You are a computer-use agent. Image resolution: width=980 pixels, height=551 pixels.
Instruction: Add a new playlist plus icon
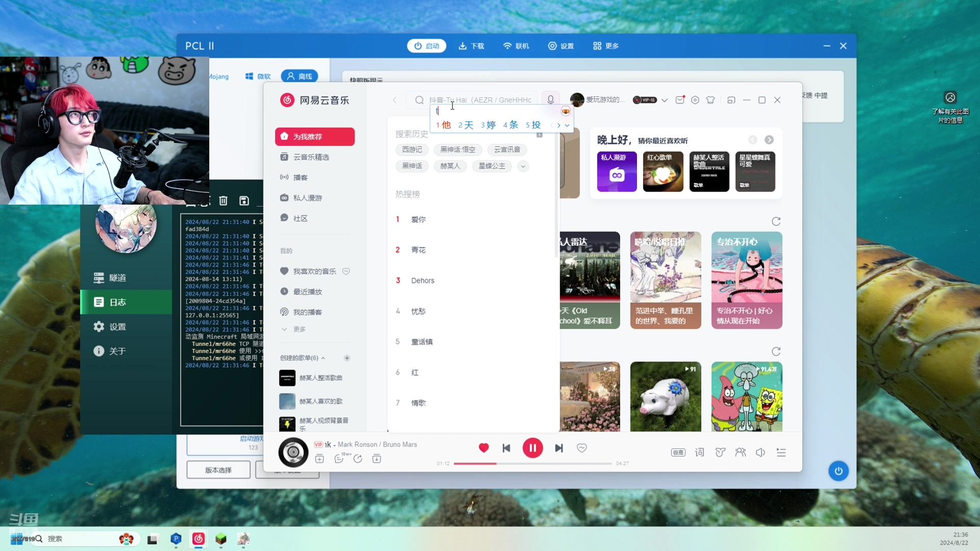click(x=347, y=358)
